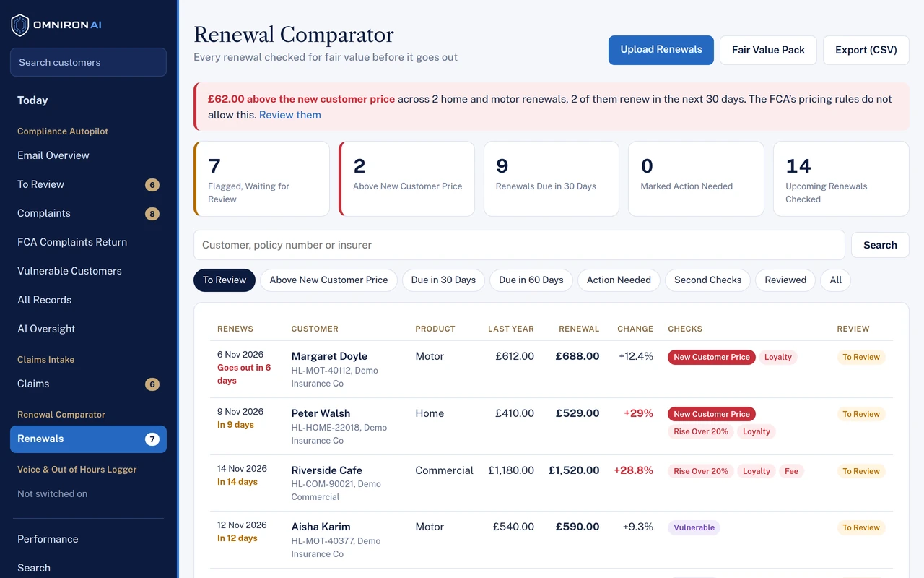Open Vulnerable Customers
Image resolution: width=924 pixels, height=578 pixels.
[x=88, y=271]
